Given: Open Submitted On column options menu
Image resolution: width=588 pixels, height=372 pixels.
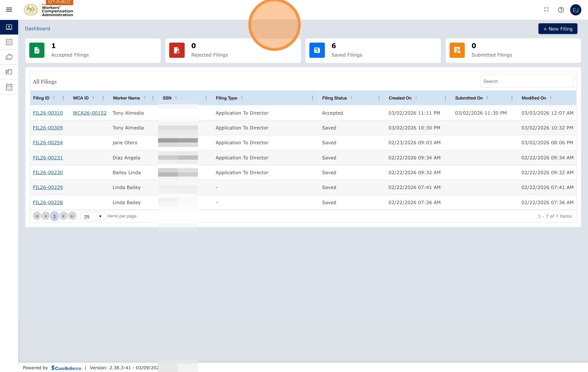Looking at the screenshot, I should [512, 98].
